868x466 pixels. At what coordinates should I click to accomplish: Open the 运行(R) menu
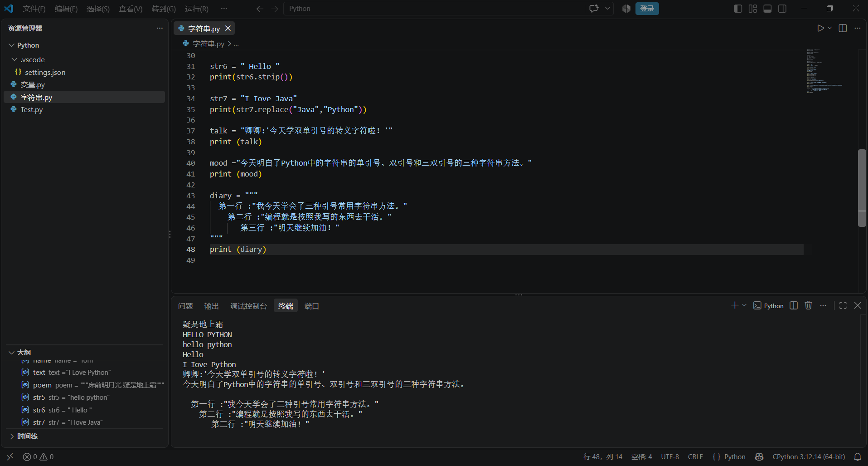[197, 9]
